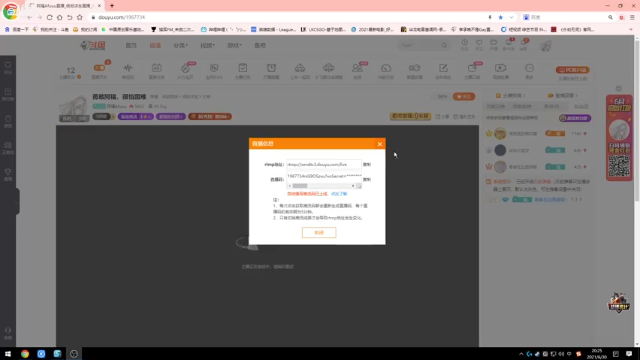Expand the 游戏 dropdown menu
The width and height of the screenshot is (640, 360).
point(234,45)
